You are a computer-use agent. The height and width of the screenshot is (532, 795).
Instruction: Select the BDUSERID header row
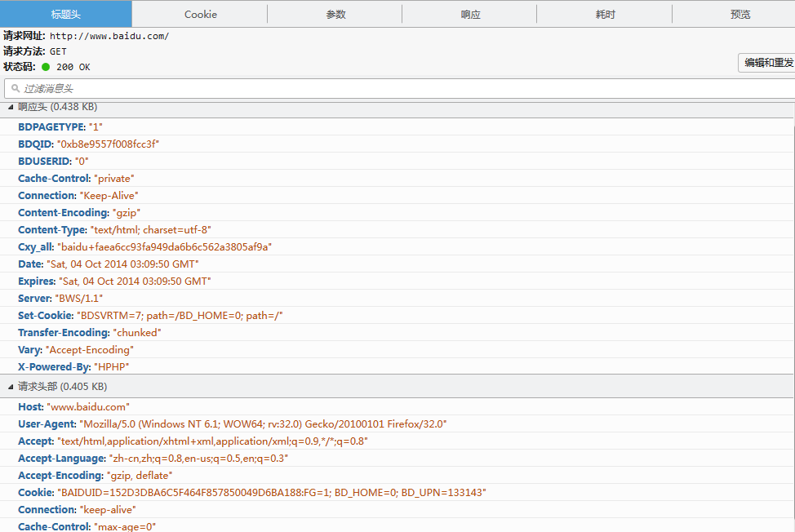coord(397,161)
